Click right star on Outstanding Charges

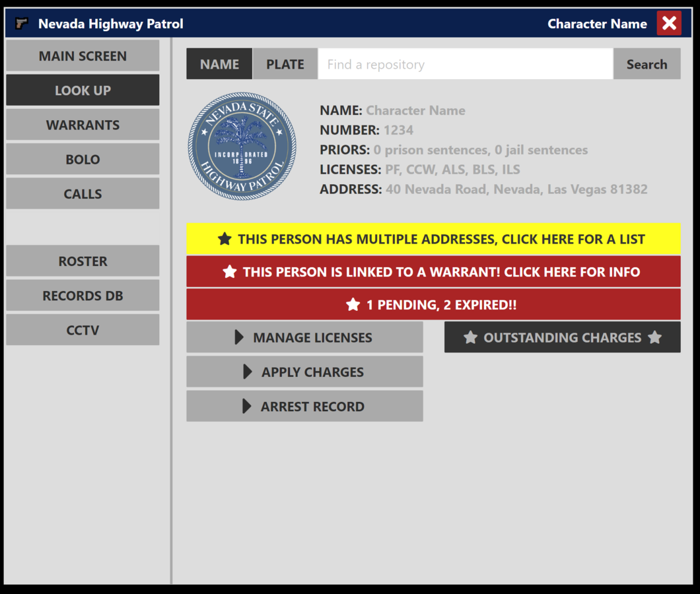click(654, 337)
